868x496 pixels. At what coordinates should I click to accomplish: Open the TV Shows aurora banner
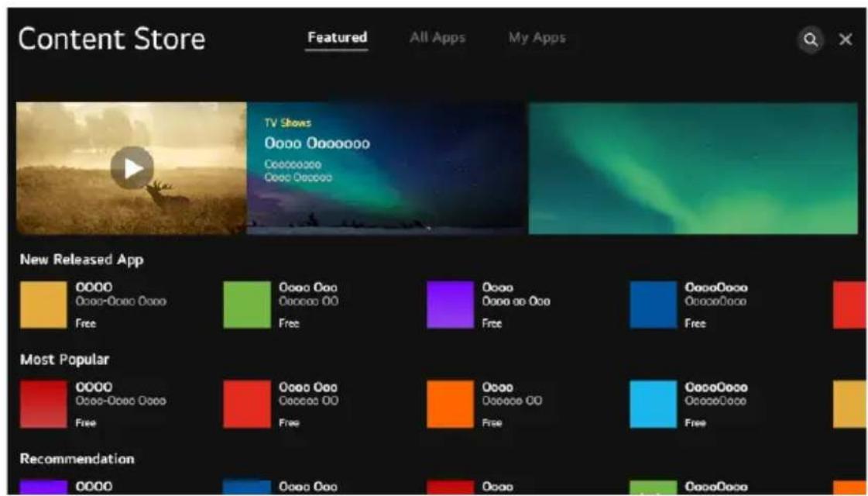pos(386,168)
